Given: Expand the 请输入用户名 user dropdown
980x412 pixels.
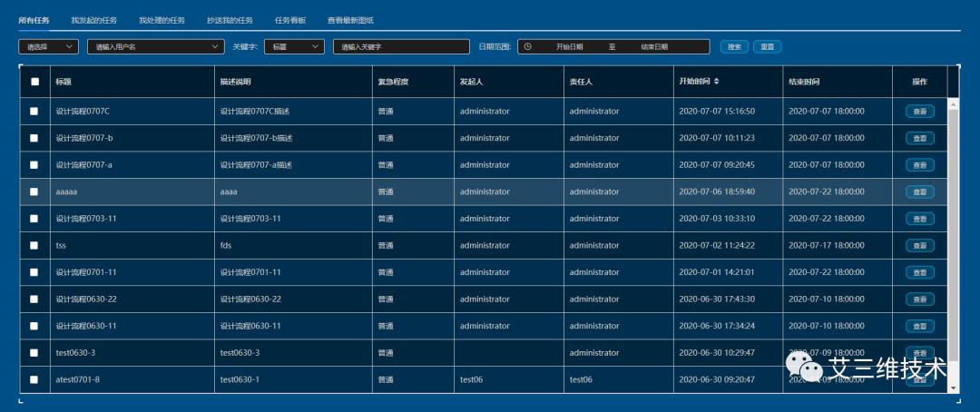Looking at the screenshot, I should (156, 47).
